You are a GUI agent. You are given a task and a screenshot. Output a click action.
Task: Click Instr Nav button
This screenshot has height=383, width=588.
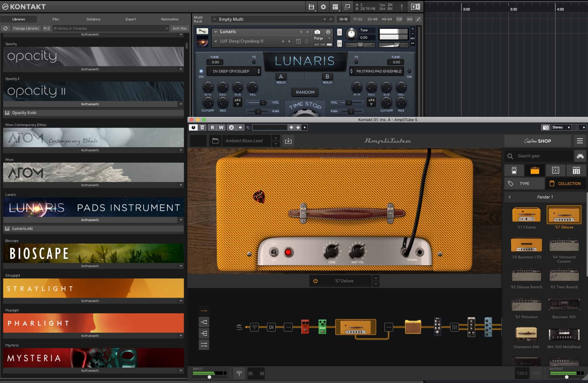180,29
